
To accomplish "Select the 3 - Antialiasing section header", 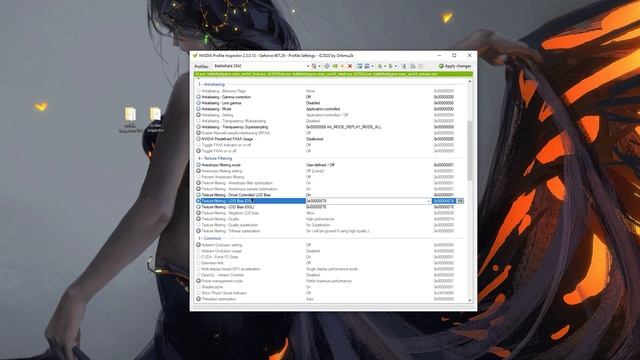I will [211, 84].
